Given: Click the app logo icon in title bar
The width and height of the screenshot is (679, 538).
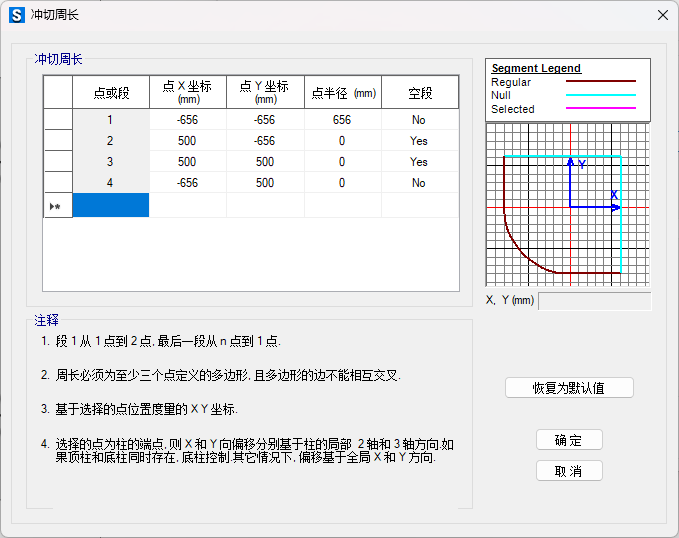Looking at the screenshot, I should [17, 15].
